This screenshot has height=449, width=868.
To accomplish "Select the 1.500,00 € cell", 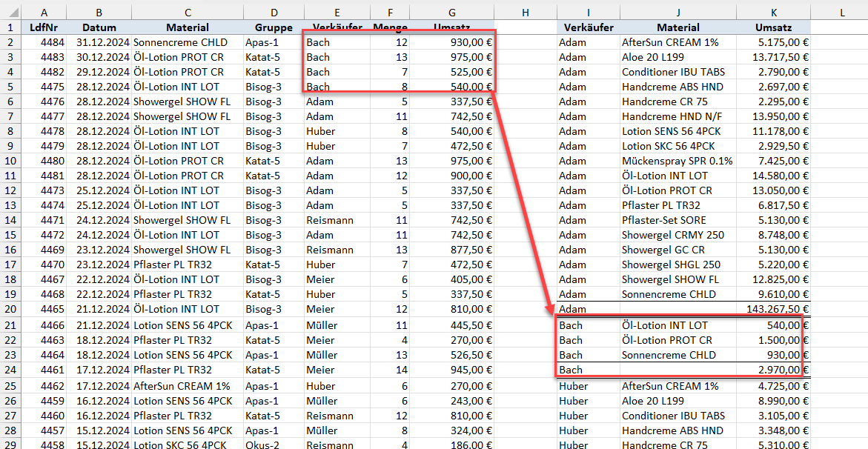I will [773, 340].
